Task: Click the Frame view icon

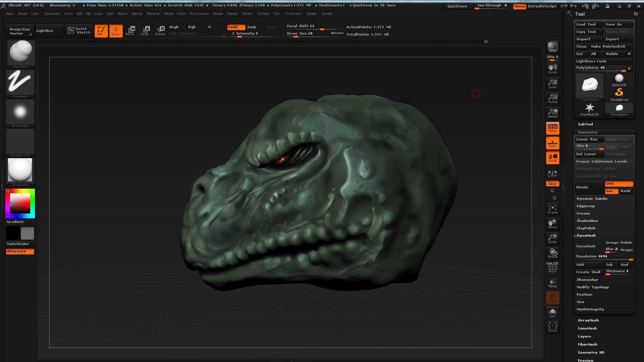Action: tap(552, 209)
